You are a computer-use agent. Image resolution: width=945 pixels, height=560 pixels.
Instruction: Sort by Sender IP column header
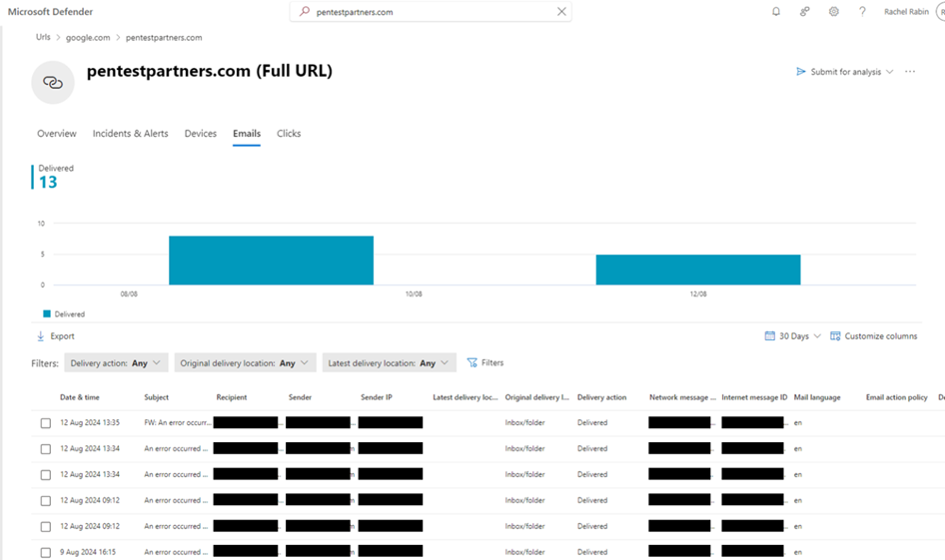coord(376,397)
